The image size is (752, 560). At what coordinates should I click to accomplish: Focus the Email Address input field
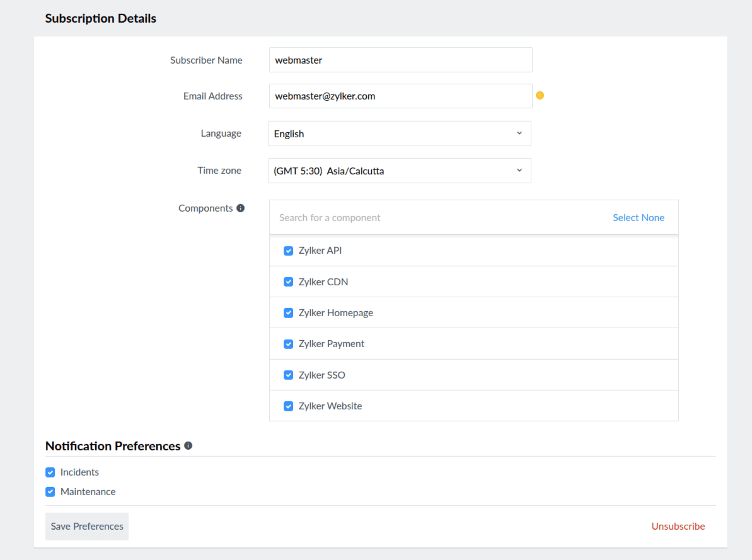(x=400, y=96)
